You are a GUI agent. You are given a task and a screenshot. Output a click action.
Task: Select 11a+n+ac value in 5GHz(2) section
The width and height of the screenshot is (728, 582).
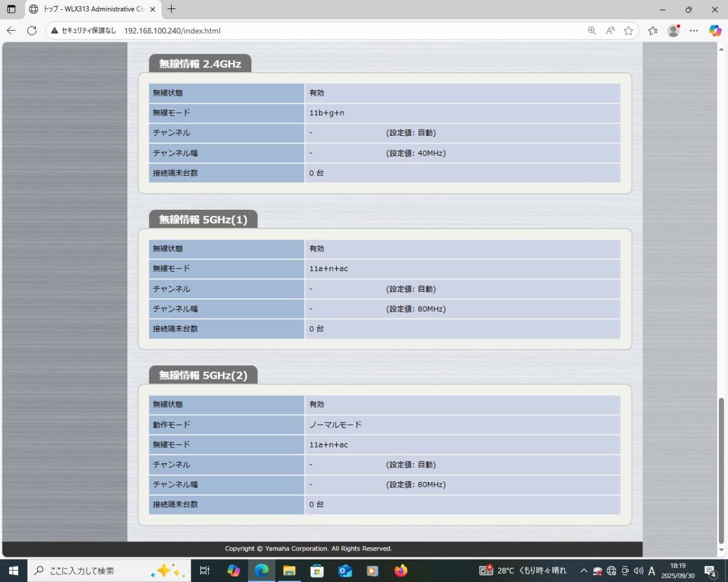(x=329, y=444)
